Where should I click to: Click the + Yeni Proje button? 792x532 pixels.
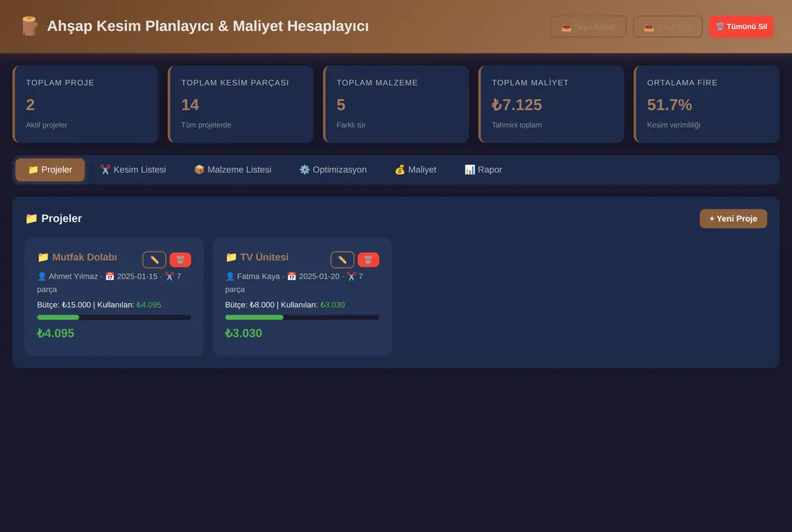coord(733,218)
